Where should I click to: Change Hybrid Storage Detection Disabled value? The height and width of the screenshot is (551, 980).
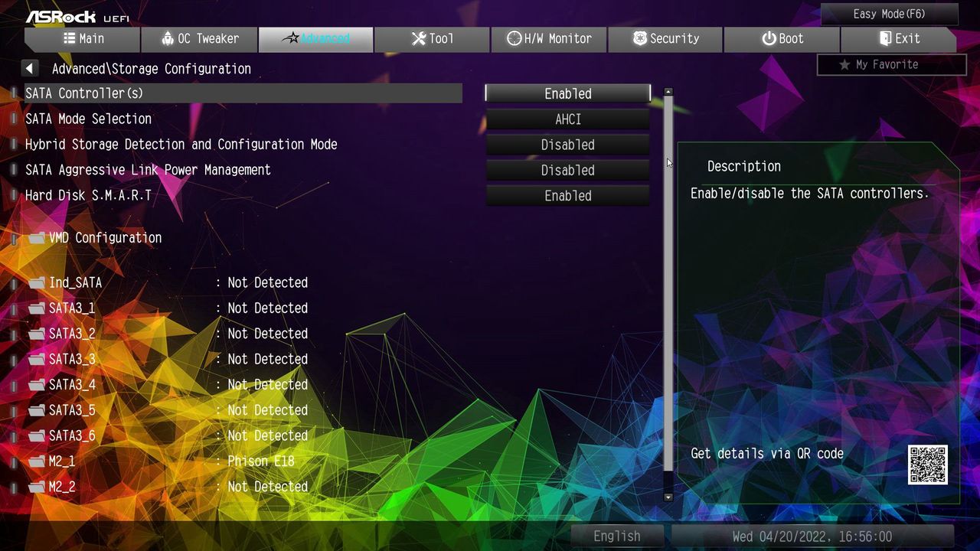point(568,145)
